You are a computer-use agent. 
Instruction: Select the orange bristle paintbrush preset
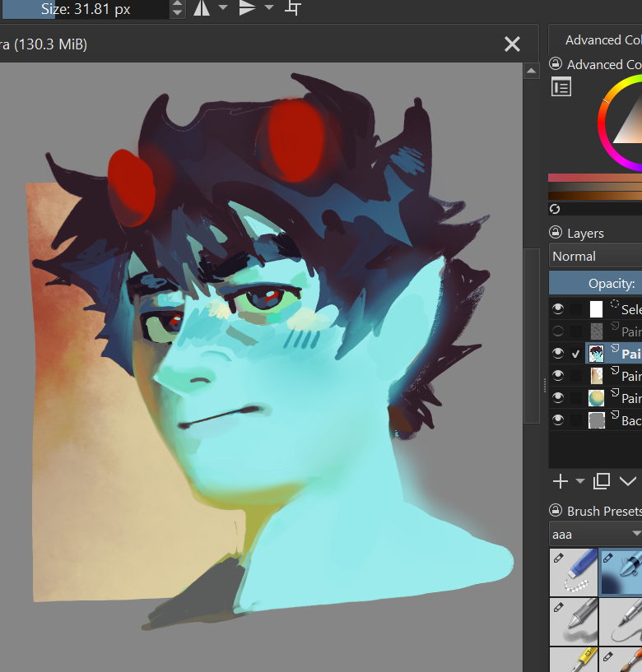click(x=621, y=660)
